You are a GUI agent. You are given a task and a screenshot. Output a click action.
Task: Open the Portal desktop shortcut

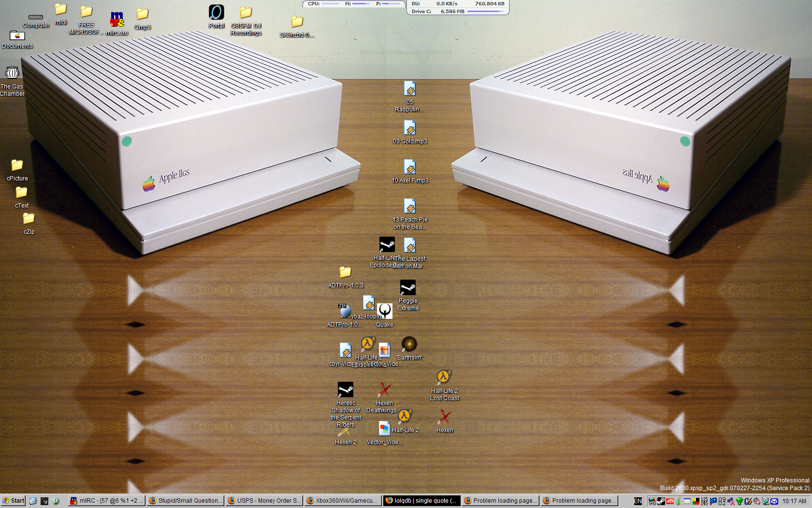click(216, 13)
